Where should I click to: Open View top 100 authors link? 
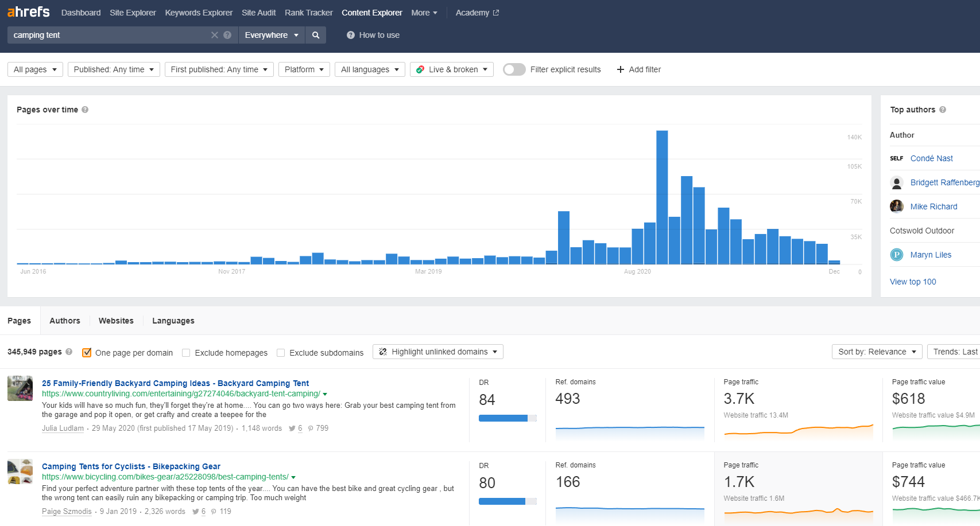click(x=913, y=282)
